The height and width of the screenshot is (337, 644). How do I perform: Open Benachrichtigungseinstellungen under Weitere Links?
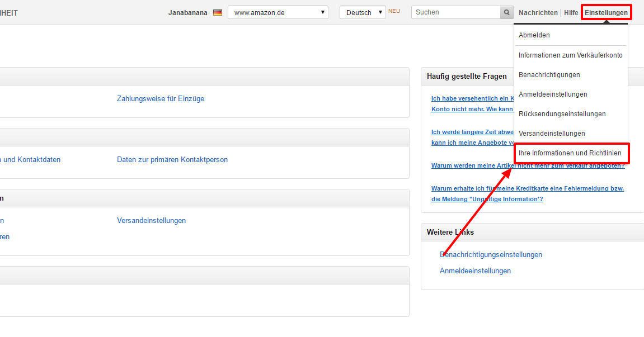point(491,254)
